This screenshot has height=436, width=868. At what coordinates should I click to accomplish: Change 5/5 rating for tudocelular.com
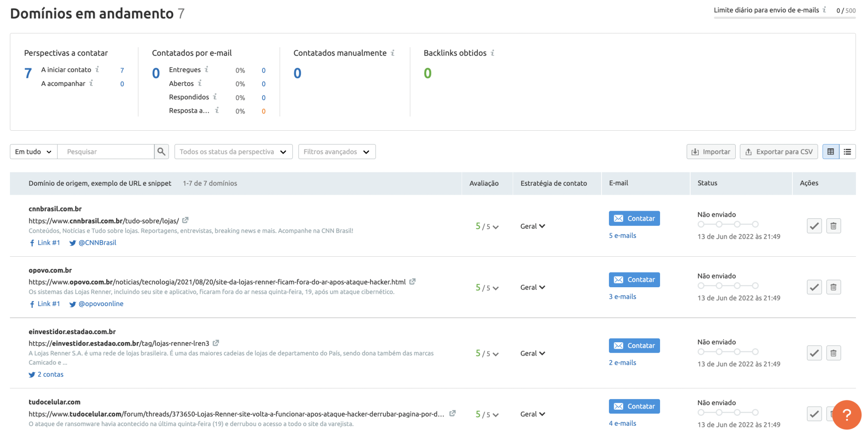(487, 415)
